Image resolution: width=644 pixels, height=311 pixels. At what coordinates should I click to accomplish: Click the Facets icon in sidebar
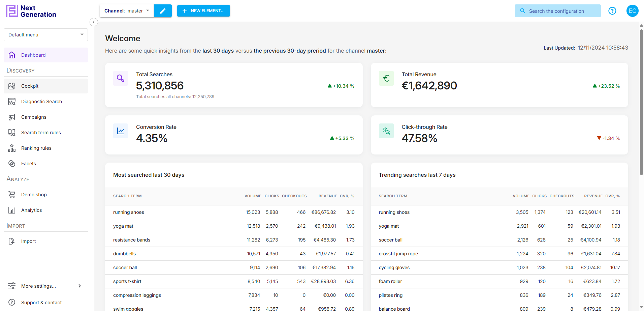coord(12,164)
